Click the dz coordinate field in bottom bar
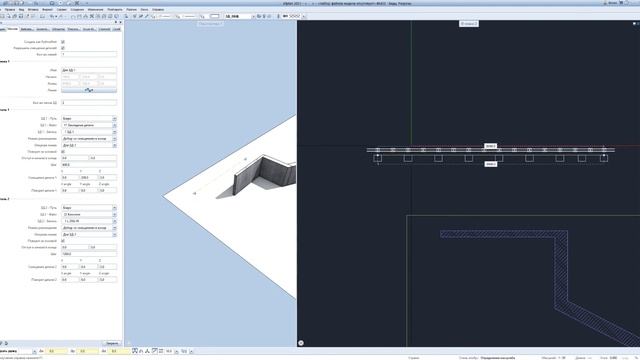Viewport: 640px width, 360px height. coord(119,351)
